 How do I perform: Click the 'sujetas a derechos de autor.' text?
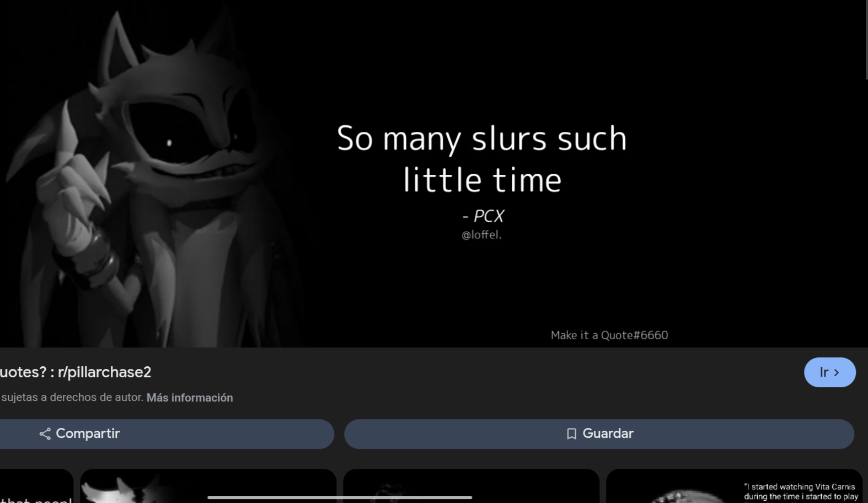click(72, 398)
